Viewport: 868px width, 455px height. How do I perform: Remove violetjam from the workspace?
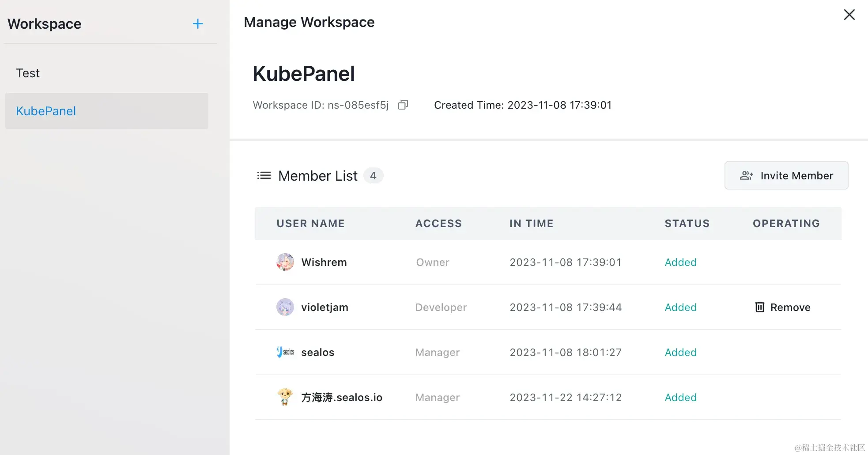(x=783, y=307)
